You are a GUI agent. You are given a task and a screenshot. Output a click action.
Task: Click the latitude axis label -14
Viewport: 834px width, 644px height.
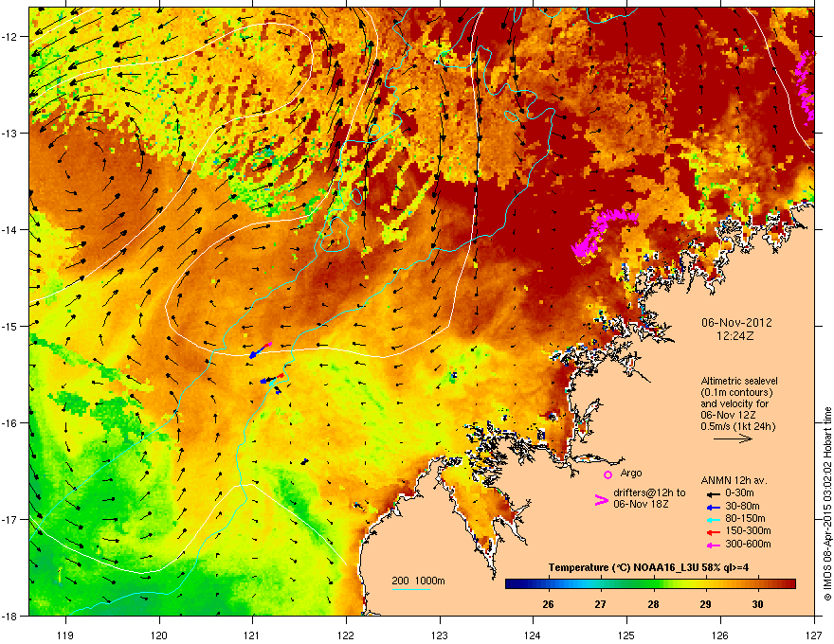(9, 230)
